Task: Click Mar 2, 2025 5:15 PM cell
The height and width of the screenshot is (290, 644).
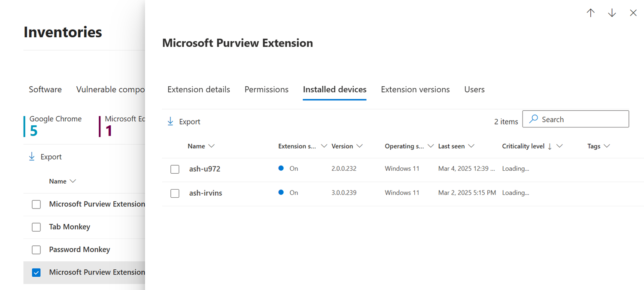Action: point(467,193)
